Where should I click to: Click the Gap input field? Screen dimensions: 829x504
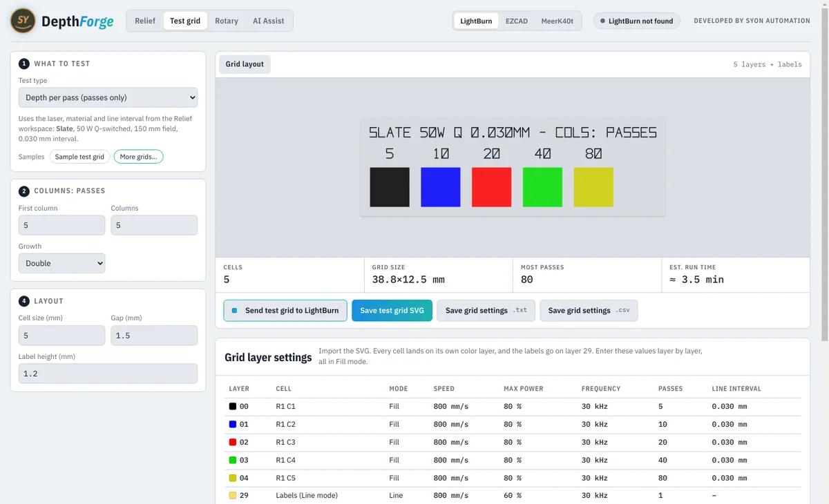coord(154,336)
